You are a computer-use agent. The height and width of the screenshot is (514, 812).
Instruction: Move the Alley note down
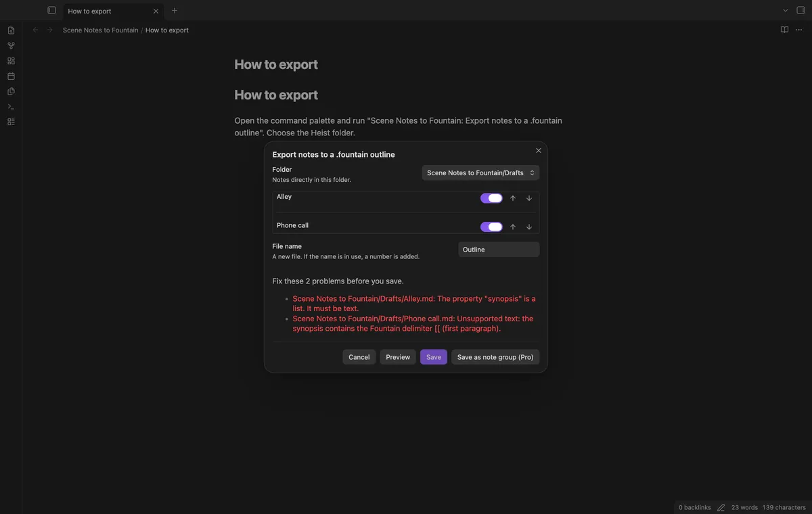pyautogui.click(x=529, y=198)
